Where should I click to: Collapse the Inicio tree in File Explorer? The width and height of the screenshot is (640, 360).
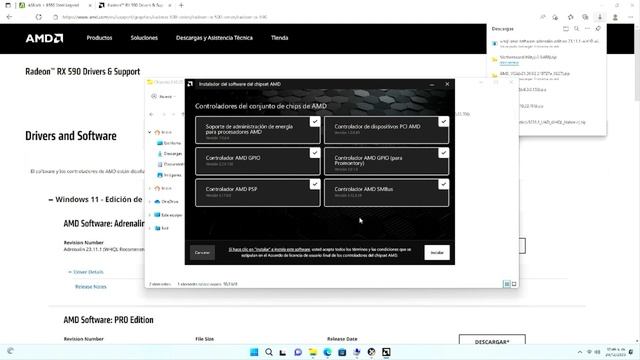coord(150,132)
